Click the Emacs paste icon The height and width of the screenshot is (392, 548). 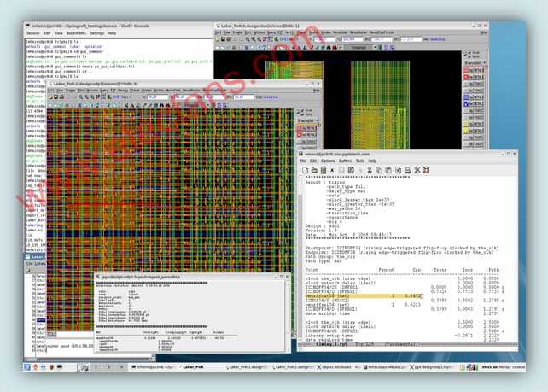[x=388, y=170]
